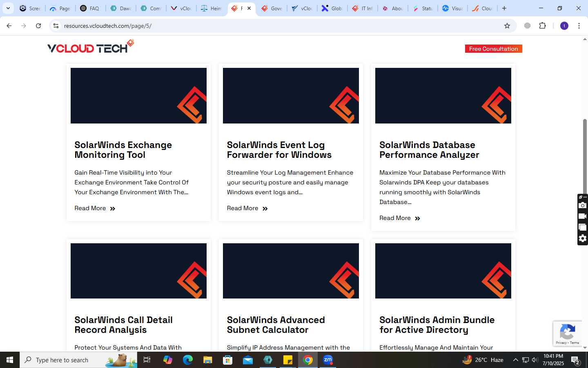Viewport: 588px width, 368px height.
Task: Go forward in browser history
Action: point(24,26)
